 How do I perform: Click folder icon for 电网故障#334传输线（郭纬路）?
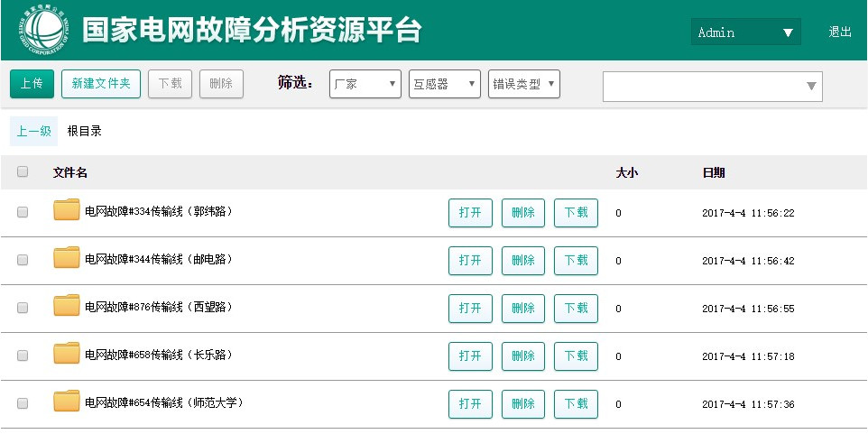[67, 211]
